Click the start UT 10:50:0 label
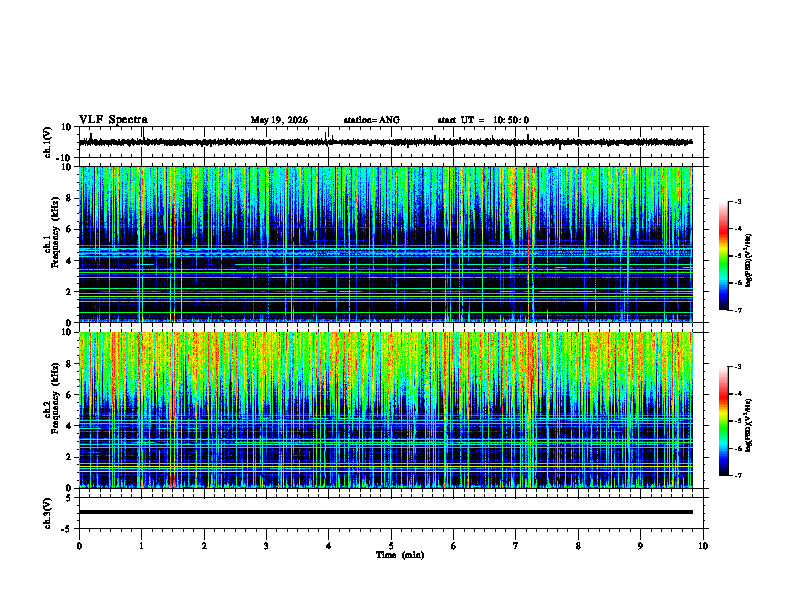 click(483, 120)
